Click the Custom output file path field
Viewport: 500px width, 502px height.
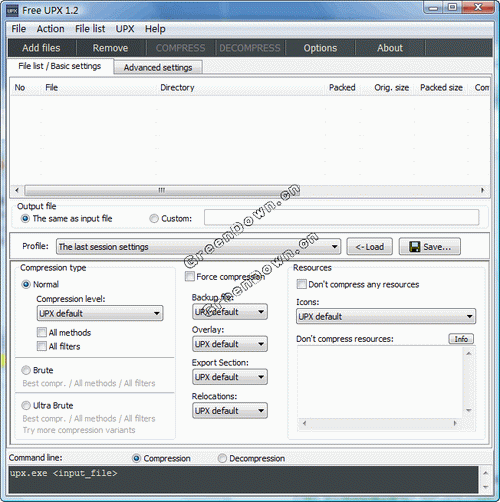(342, 218)
